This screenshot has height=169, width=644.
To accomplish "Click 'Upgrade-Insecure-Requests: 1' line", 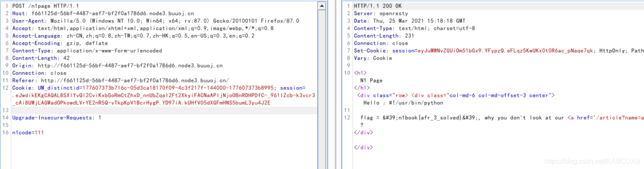I will point(57,117).
